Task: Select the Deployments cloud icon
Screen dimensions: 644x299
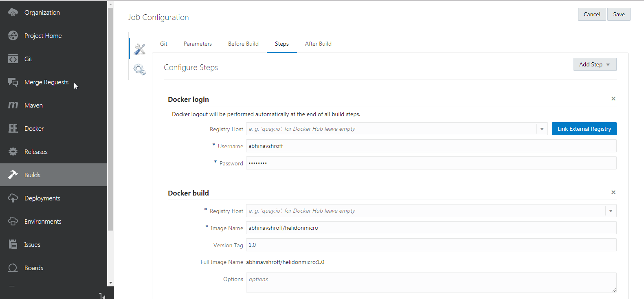Action: [13, 198]
